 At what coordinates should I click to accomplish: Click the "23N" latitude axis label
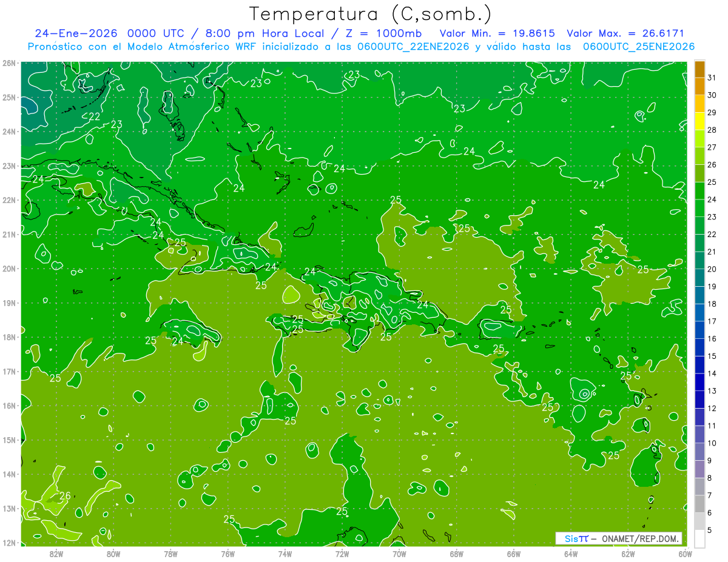click(x=8, y=166)
